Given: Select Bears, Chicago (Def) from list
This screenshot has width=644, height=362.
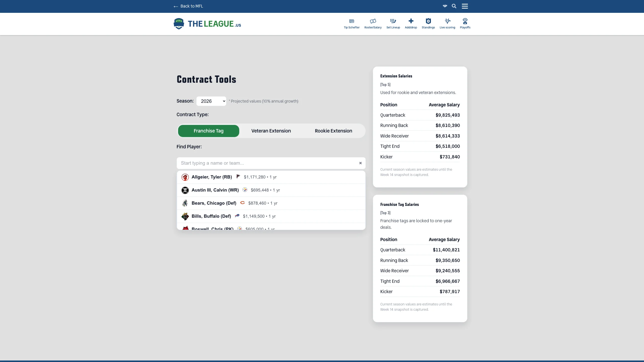Looking at the screenshot, I should pyautogui.click(x=271, y=203).
